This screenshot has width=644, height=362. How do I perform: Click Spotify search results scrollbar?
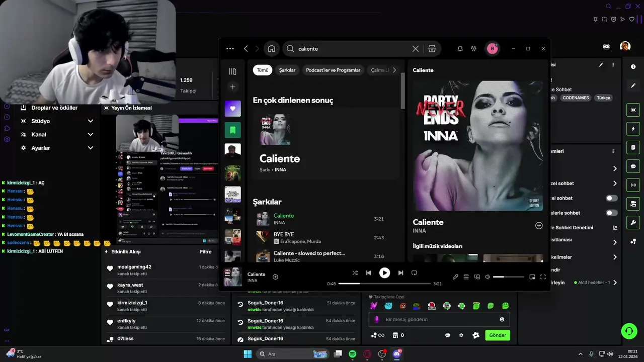403,90
